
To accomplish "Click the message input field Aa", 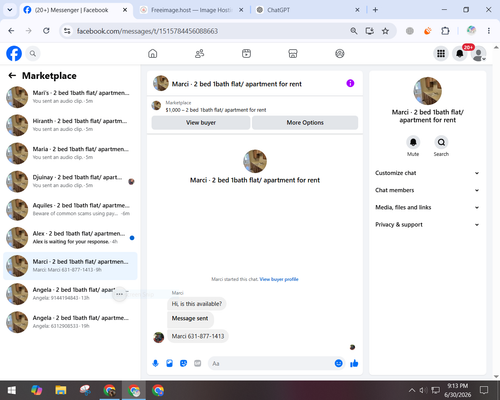I will tap(271, 363).
